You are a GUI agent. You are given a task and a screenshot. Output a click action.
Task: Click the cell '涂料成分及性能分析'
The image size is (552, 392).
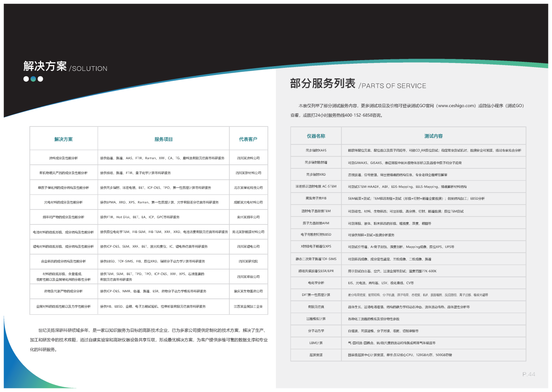[x=63, y=158]
